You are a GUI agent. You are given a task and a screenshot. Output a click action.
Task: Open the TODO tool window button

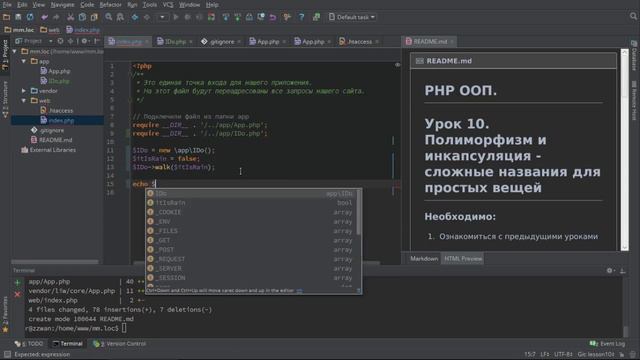coord(29,344)
